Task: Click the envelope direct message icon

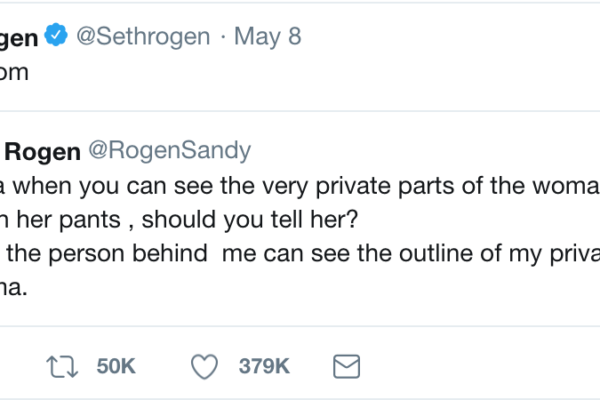Action: 345,366
